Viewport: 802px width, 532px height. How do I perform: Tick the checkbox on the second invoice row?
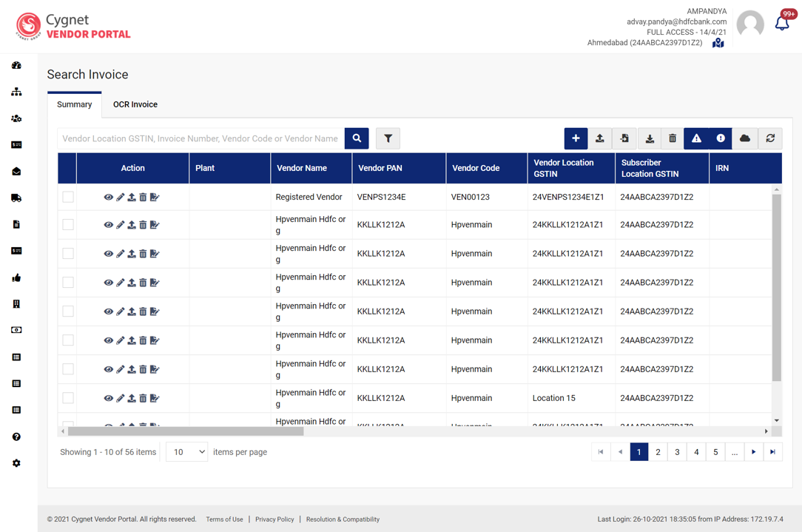[x=67, y=225]
